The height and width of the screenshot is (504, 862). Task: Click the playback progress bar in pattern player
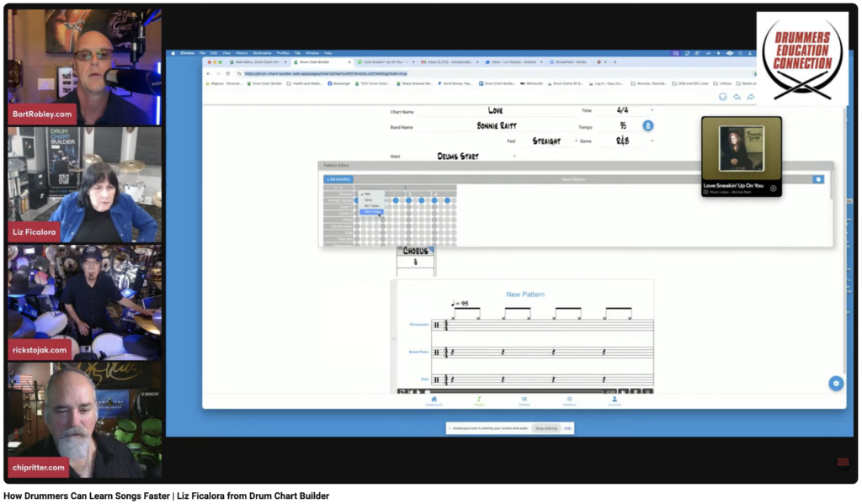point(514,392)
